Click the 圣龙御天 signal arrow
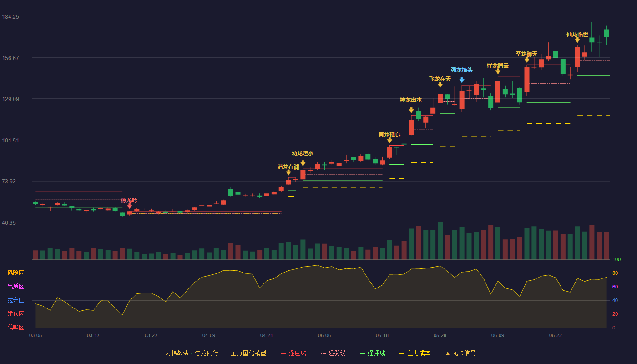637x364 pixels. pyautogui.click(x=527, y=60)
